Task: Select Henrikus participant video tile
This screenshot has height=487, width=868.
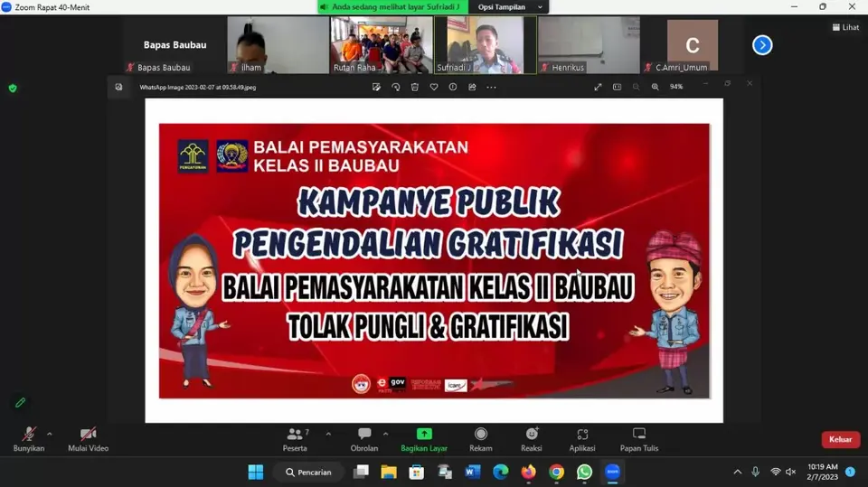Action: pos(589,45)
